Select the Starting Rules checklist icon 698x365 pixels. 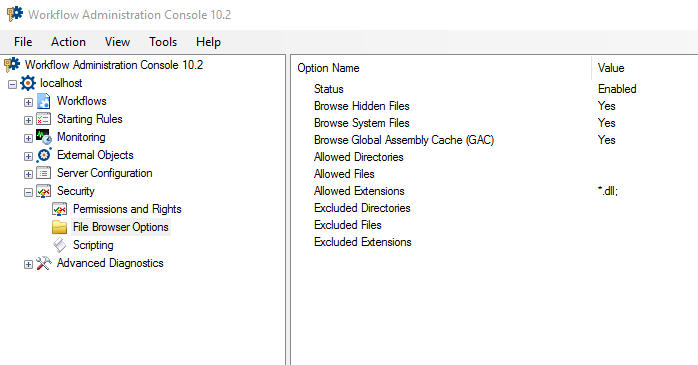44,119
